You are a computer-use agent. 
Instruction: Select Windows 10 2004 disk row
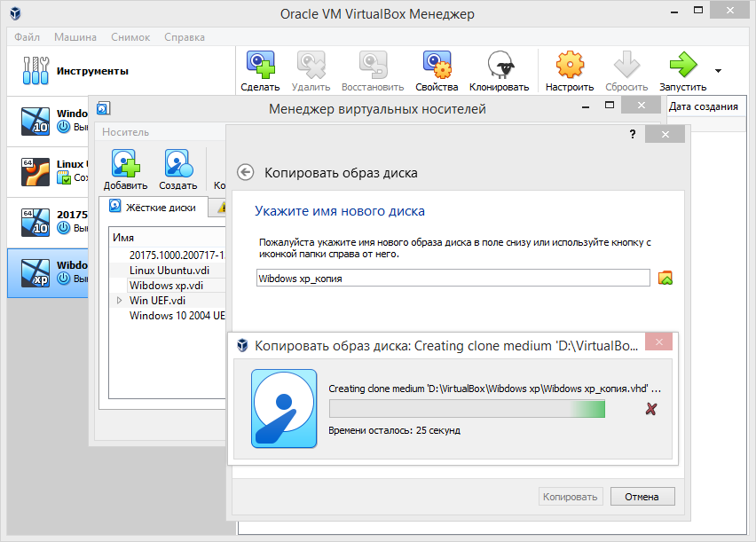click(168, 316)
